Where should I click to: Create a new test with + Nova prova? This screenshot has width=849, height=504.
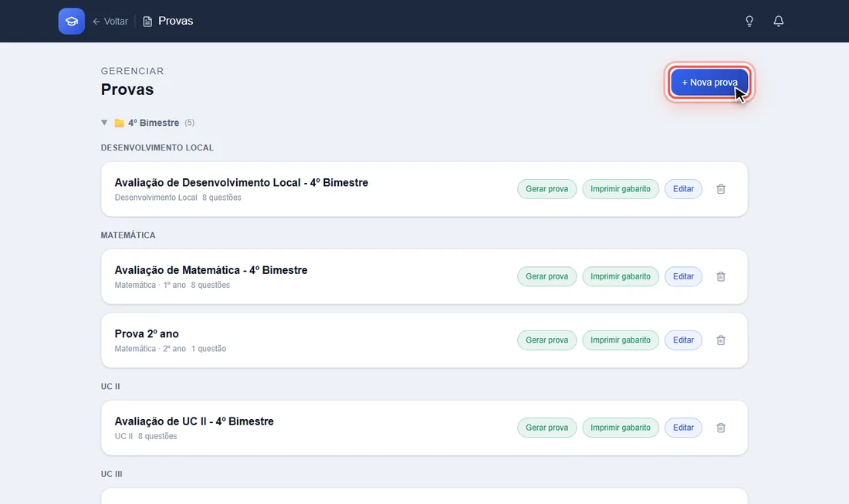click(709, 83)
